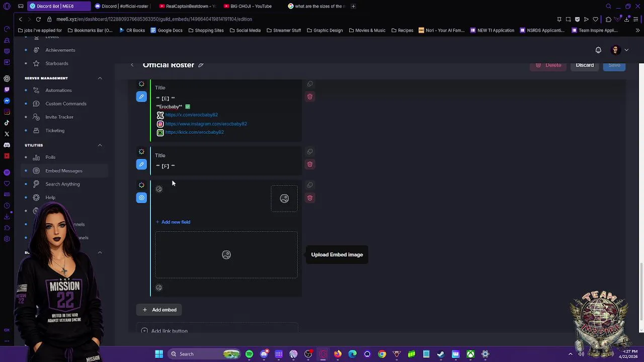Click Add new field link
This screenshot has width=644, height=362.
coord(173,222)
